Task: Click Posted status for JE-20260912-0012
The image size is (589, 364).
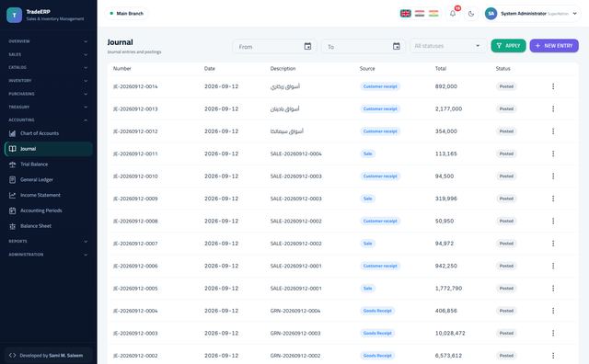Action: coord(506,131)
